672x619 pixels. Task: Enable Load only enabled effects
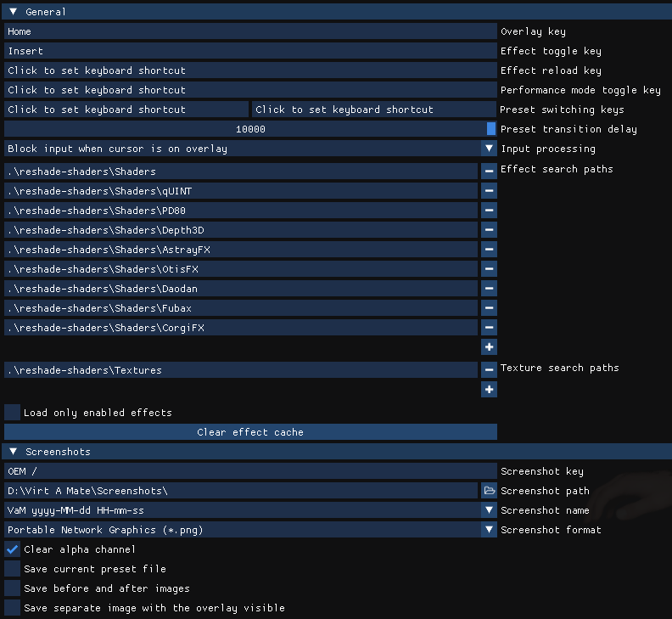click(x=13, y=413)
